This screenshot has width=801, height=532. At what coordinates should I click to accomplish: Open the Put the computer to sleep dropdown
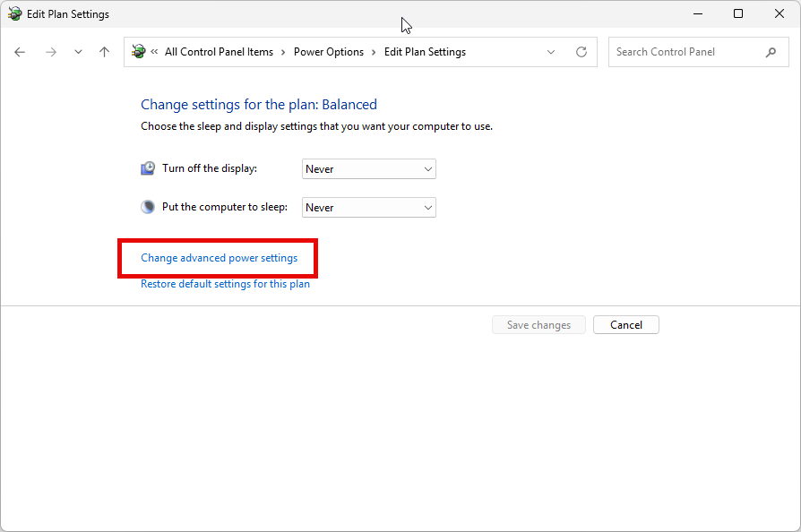(x=368, y=207)
